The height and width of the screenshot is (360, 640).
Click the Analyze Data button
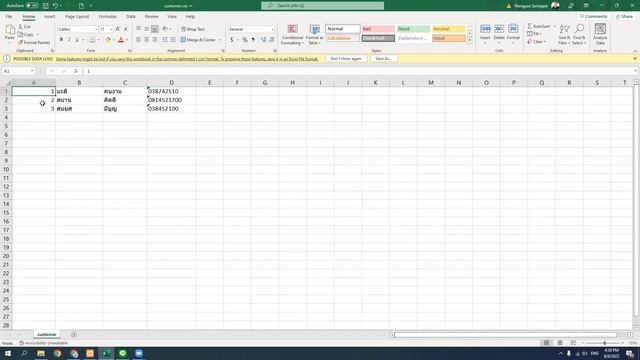click(600, 34)
